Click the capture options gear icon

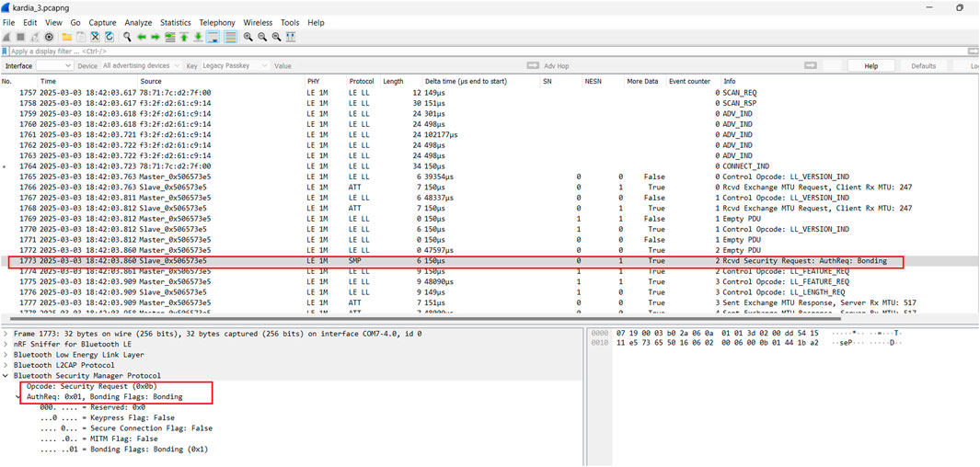pos(49,37)
